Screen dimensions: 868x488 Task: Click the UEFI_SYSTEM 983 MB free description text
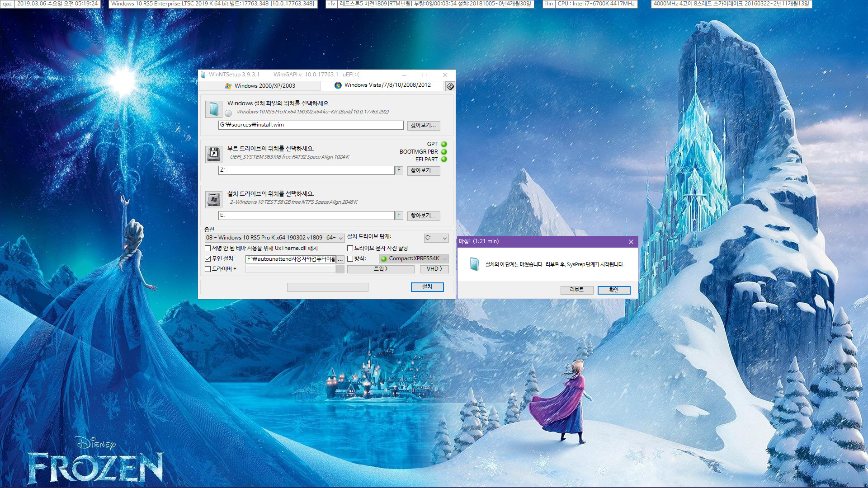coord(289,157)
